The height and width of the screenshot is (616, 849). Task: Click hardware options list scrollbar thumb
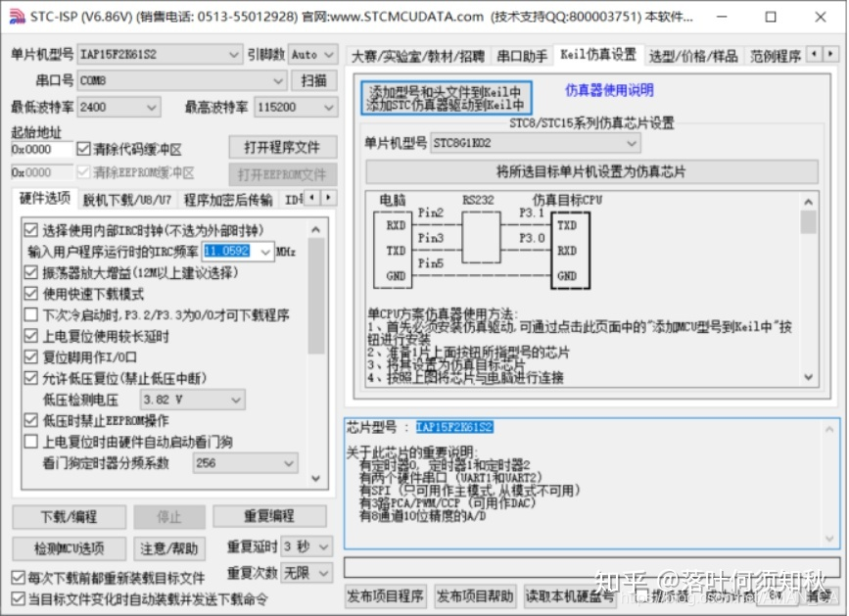(x=315, y=296)
